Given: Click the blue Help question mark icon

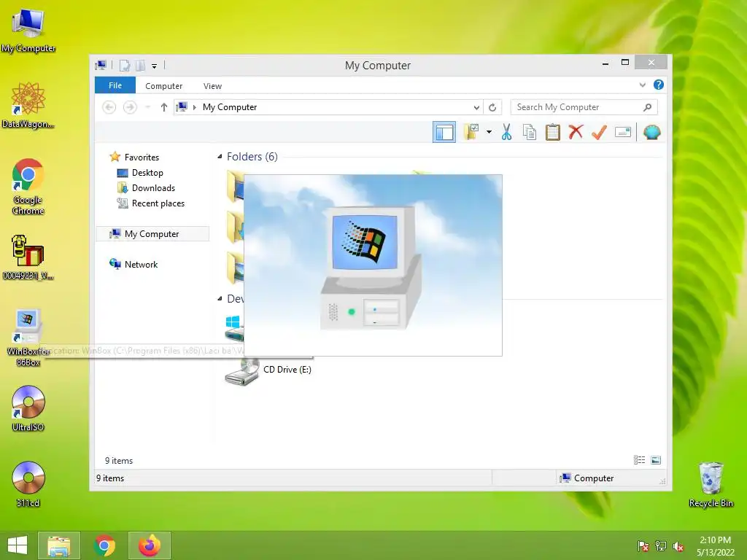Looking at the screenshot, I should (659, 85).
